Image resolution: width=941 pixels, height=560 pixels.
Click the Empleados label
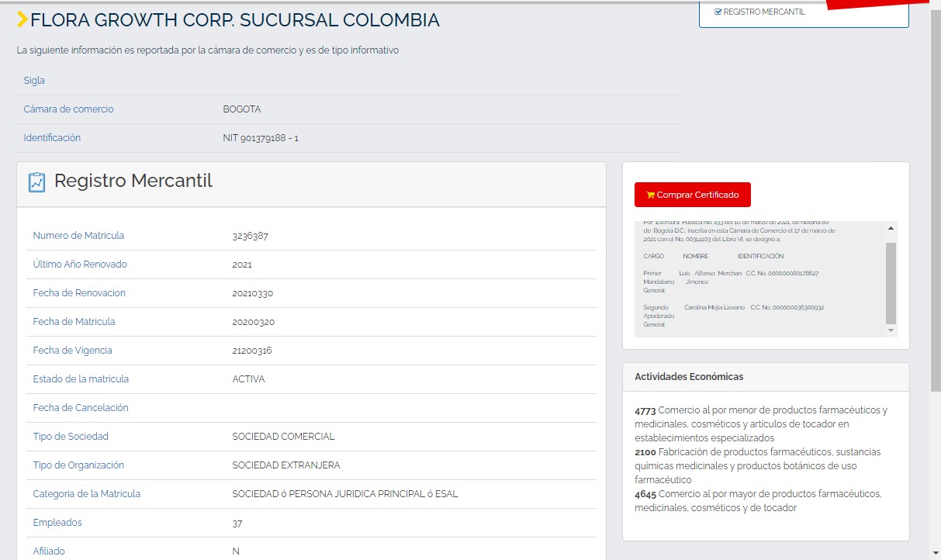(57, 523)
